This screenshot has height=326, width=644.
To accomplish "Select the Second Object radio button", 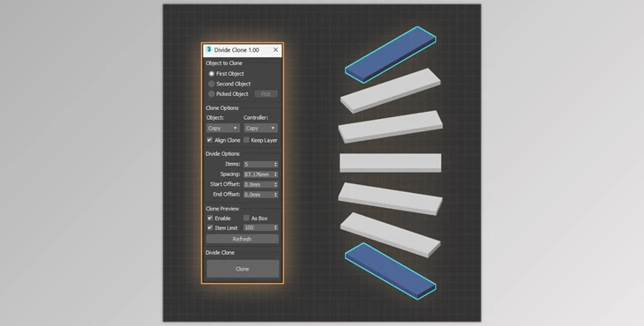I will [x=212, y=84].
